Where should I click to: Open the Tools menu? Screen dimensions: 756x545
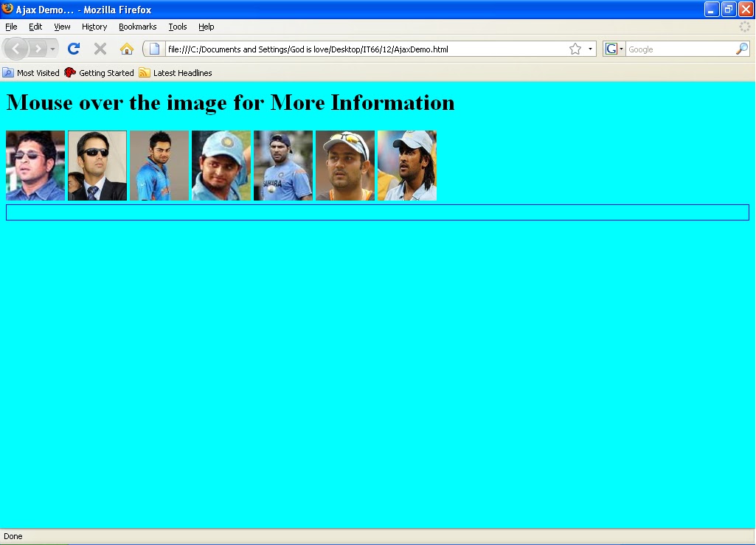178,27
